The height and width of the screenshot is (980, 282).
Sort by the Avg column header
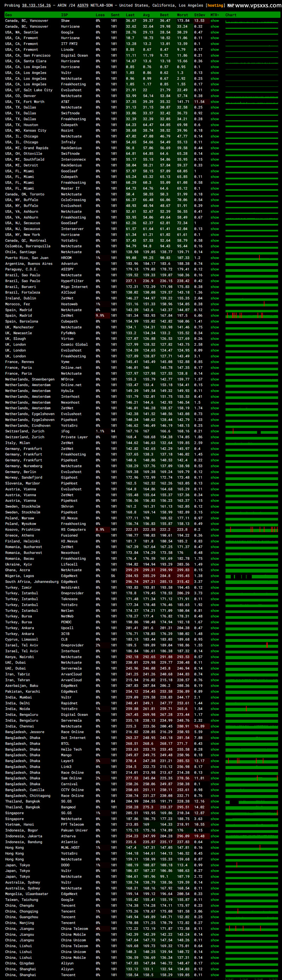[x=146, y=15]
